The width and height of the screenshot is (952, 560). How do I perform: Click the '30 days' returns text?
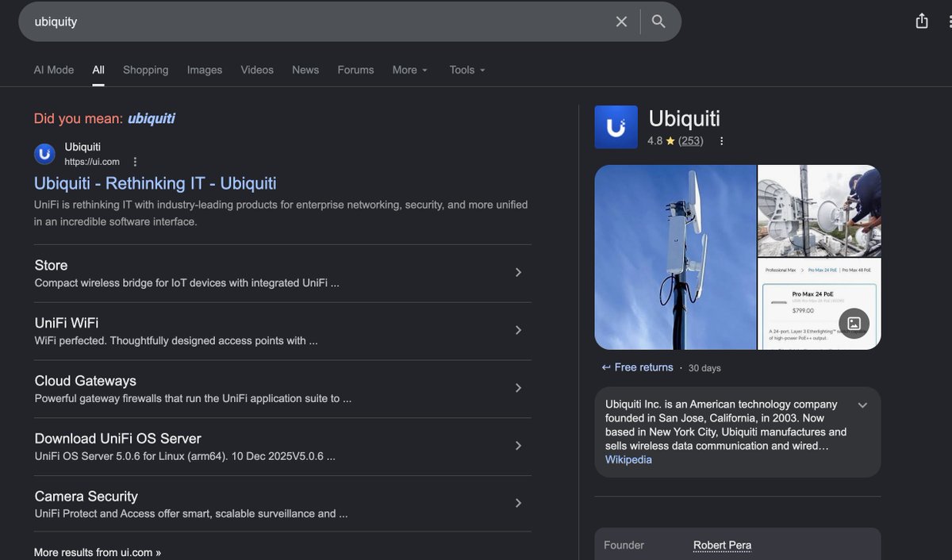pos(704,368)
